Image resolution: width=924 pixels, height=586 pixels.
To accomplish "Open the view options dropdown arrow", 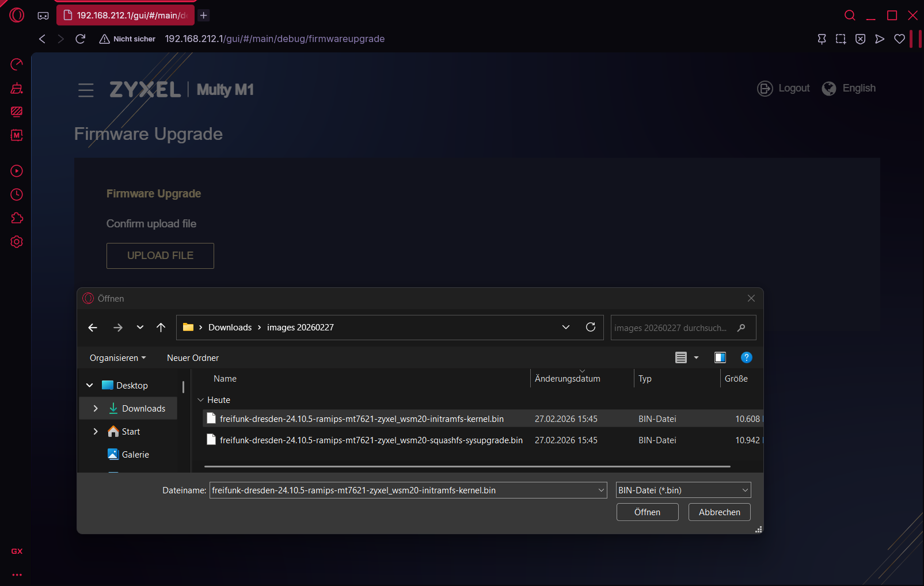I will pos(696,357).
